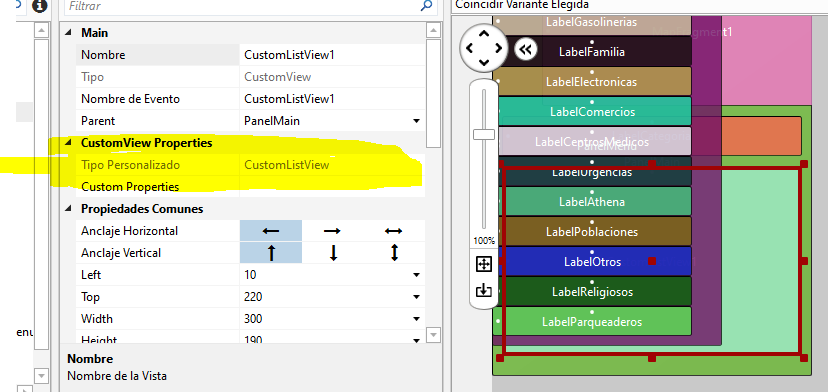Click the left pane scroll-down arrow
Viewport: 828px width, 392px height.
(x=42, y=376)
